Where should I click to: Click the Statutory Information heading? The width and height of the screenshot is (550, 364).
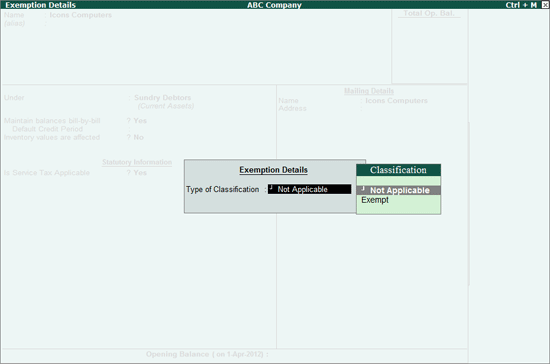coord(137,162)
